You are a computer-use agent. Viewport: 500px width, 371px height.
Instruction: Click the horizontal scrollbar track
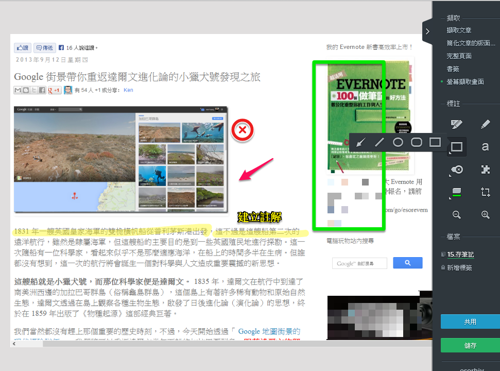(237, 344)
